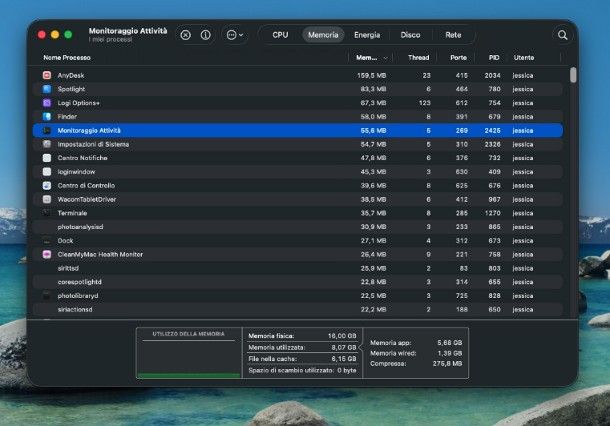Screen dimensions: 610x426
Task: Sort by the Porte column header
Action: [x=458, y=58]
